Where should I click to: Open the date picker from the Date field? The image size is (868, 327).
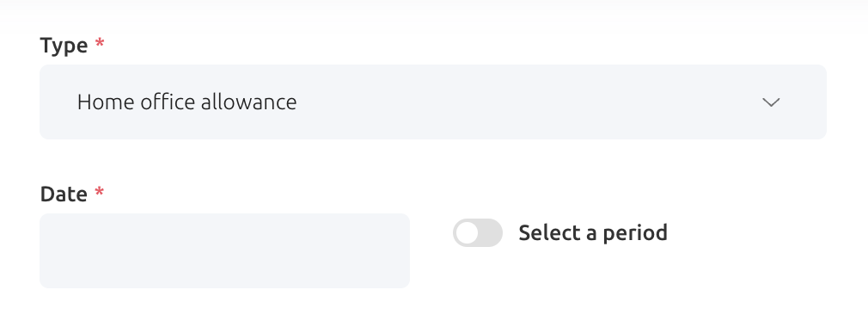click(225, 250)
